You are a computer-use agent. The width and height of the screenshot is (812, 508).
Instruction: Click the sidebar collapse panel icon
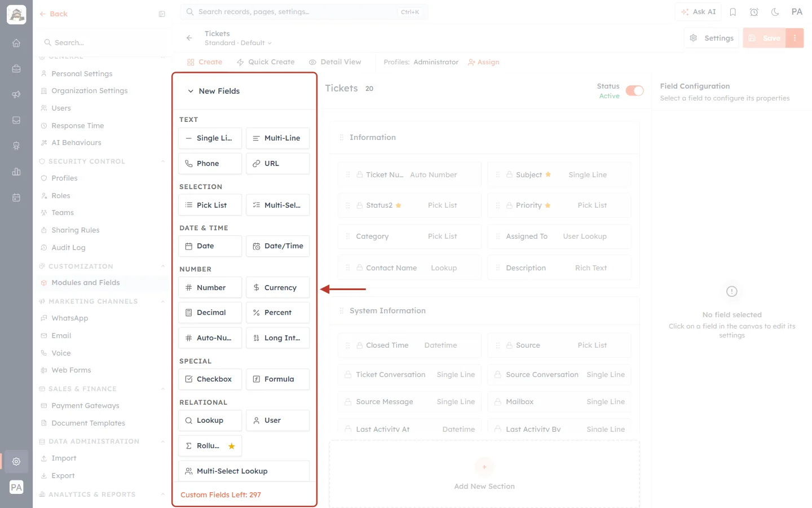pos(162,14)
